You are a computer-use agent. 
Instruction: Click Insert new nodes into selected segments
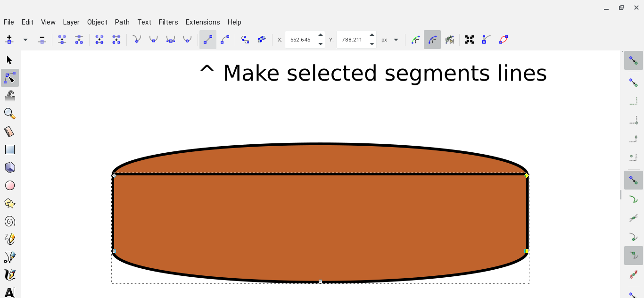coord(9,40)
